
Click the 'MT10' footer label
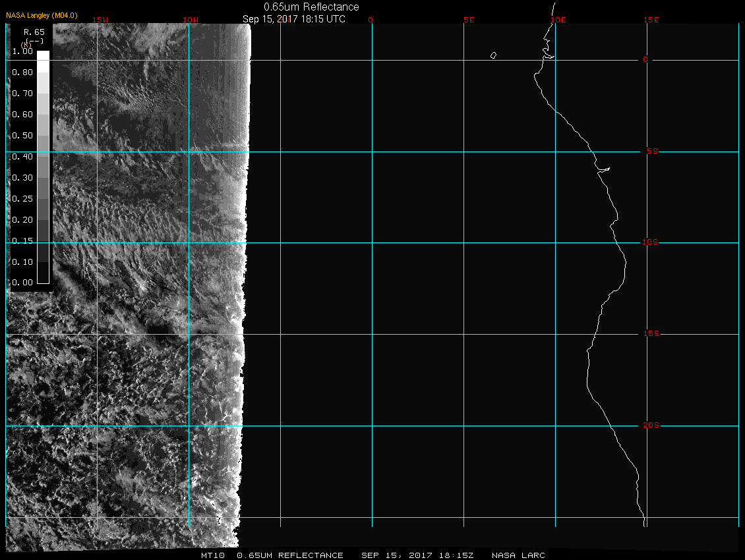click(x=212, y=555)
